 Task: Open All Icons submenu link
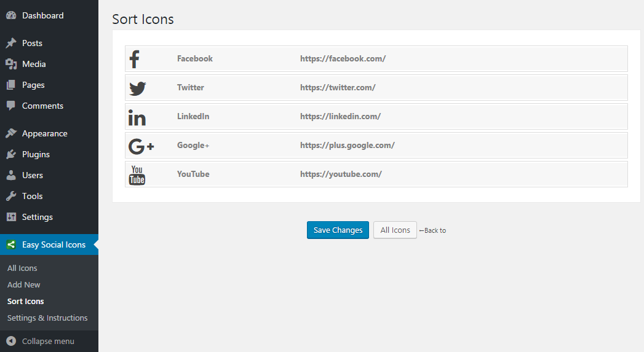[x=22, y=268]
